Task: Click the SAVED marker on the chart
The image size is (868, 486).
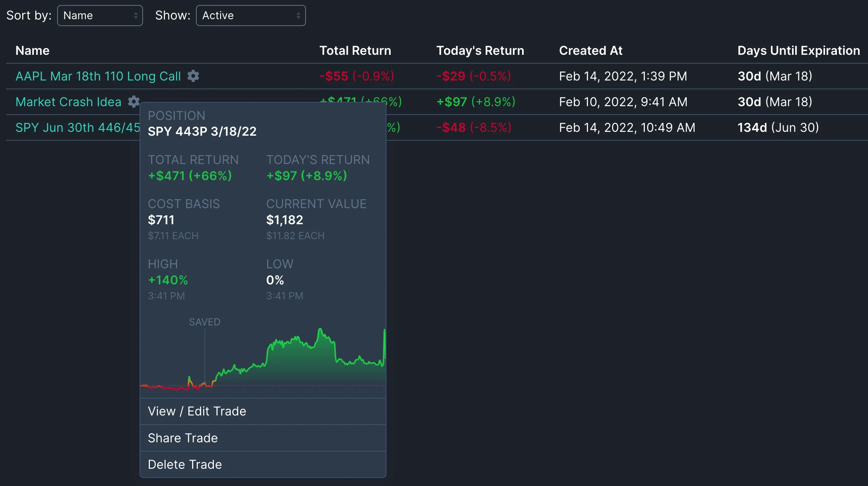Action: coord(205,322)
